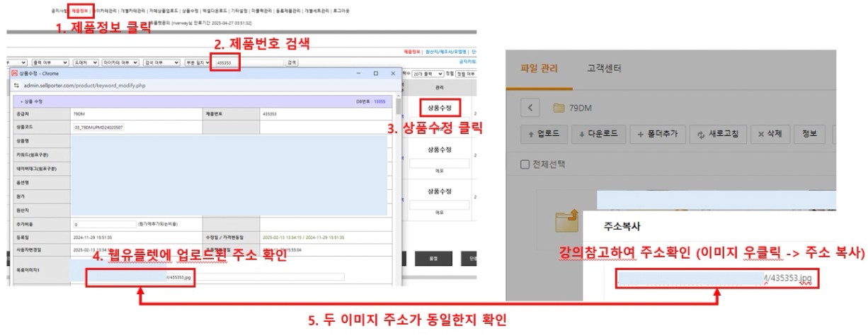Viewport: 868px width, 336px height.
Task: Close the 상품수정 Chrome popup window
Action: pyautogui.click(x=393, y=74)
